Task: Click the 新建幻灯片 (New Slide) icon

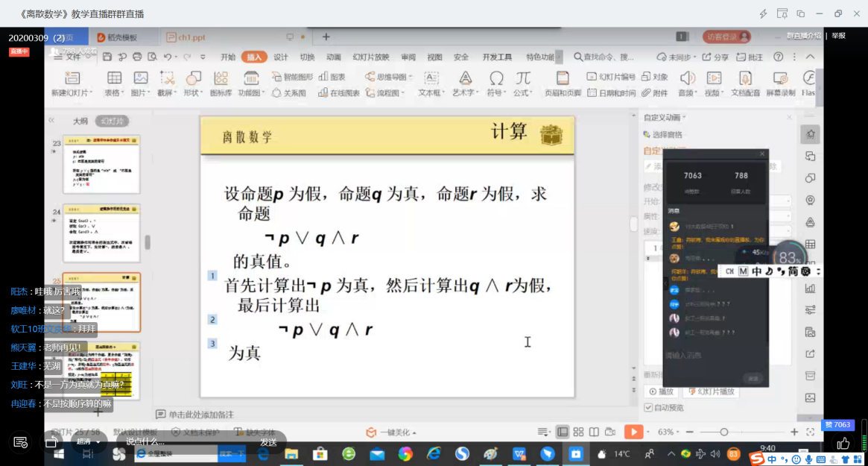Action: click(72, 78)
